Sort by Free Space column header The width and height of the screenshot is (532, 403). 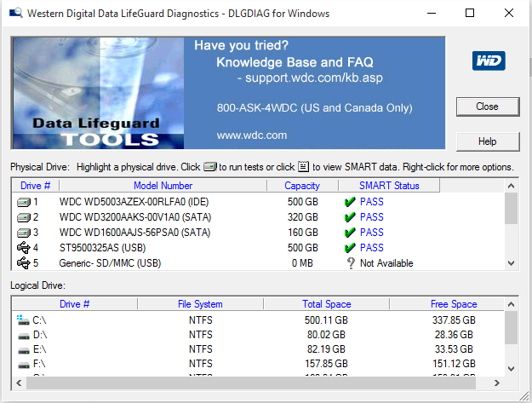pos(454,304)
